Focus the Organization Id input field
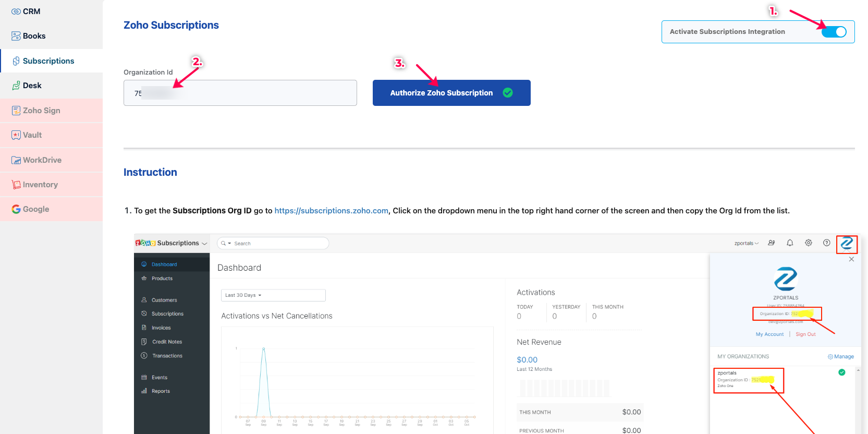The image size is (868, 434). coord(240,93)
